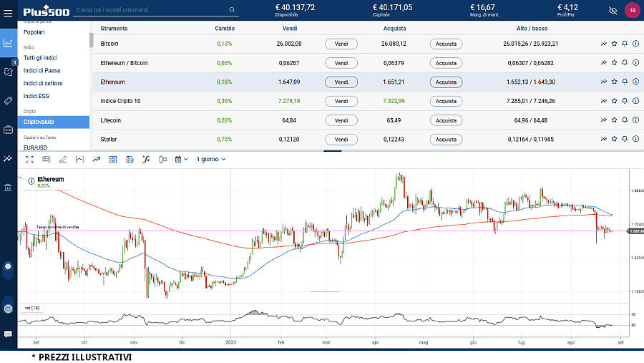Click Vendi button for Bitcoin
Image resolution: width=644 pixels, height=363 pixels.
pos(341,44)
